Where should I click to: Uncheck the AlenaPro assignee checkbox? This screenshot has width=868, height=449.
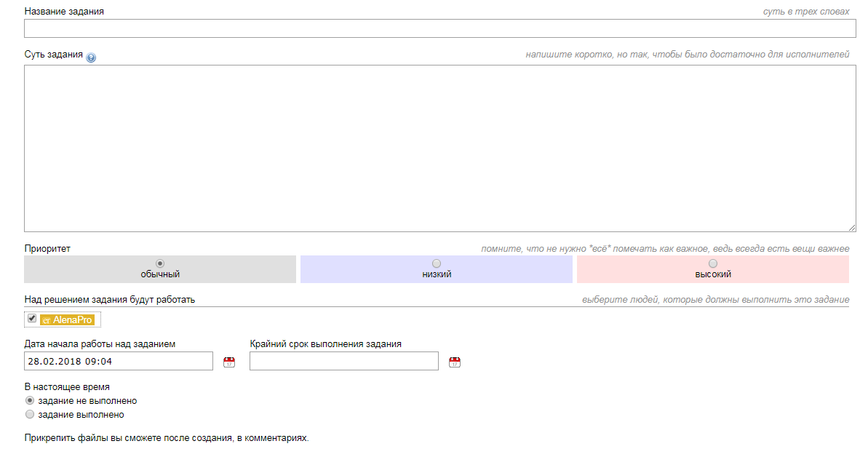click(32, 318)
